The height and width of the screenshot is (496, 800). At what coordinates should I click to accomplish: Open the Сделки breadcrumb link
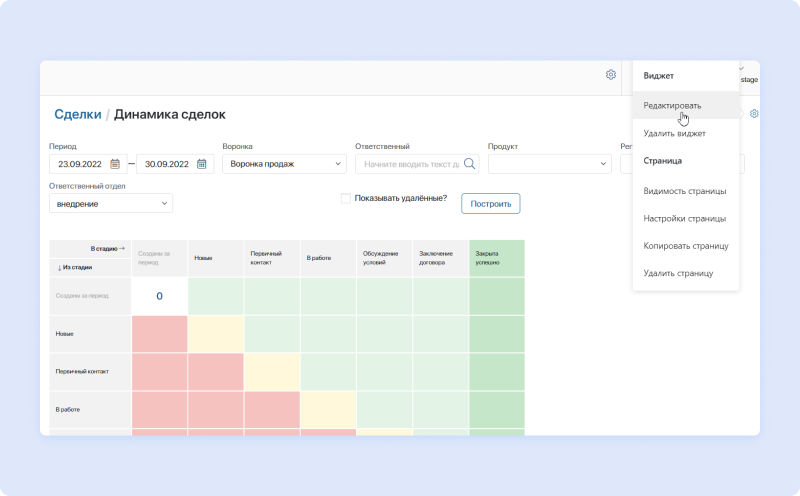77,114
